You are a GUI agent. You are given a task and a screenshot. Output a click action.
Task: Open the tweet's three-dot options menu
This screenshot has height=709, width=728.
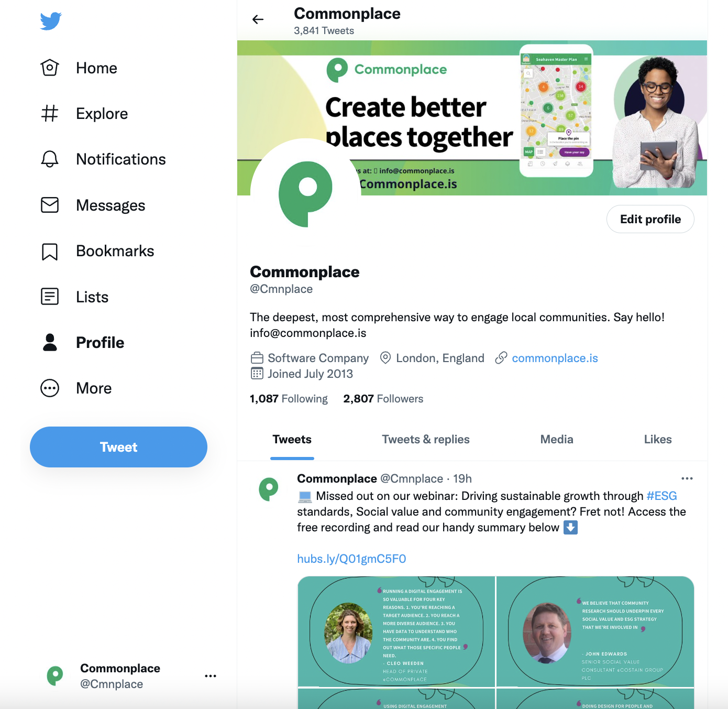(x=687, y=478)
